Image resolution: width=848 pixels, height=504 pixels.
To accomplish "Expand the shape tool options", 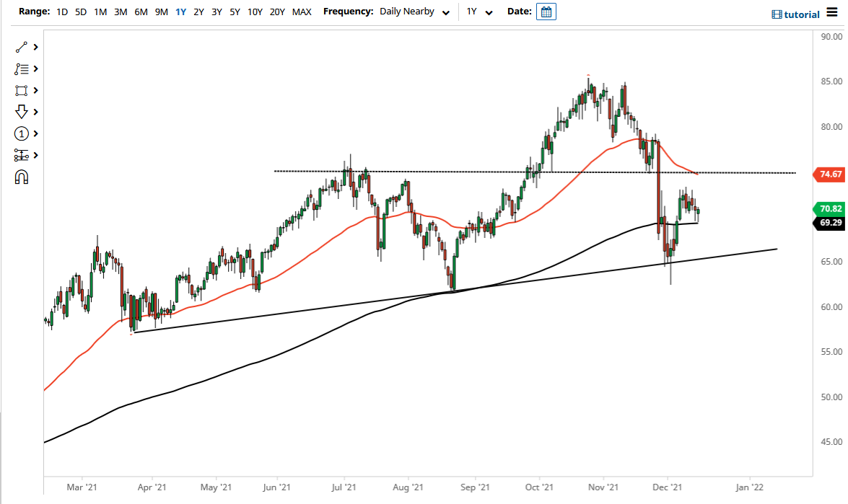I will point(35,90).
